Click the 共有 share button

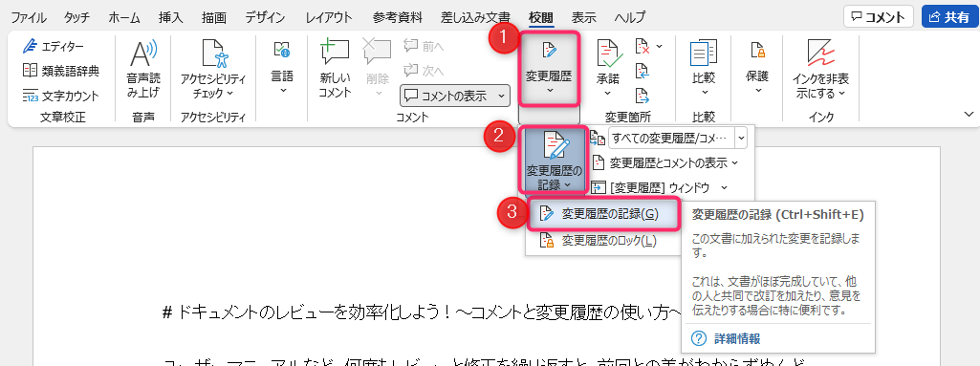(950, 17)
